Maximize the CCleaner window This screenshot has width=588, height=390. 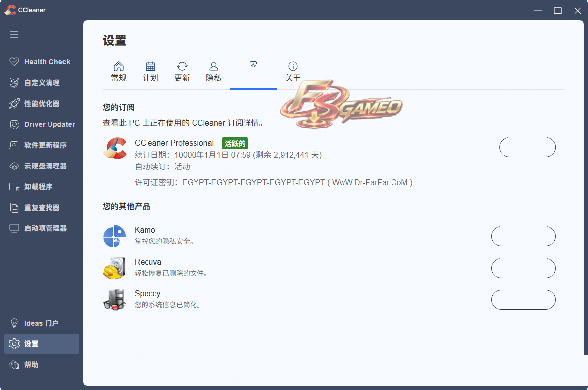(558, 11)
